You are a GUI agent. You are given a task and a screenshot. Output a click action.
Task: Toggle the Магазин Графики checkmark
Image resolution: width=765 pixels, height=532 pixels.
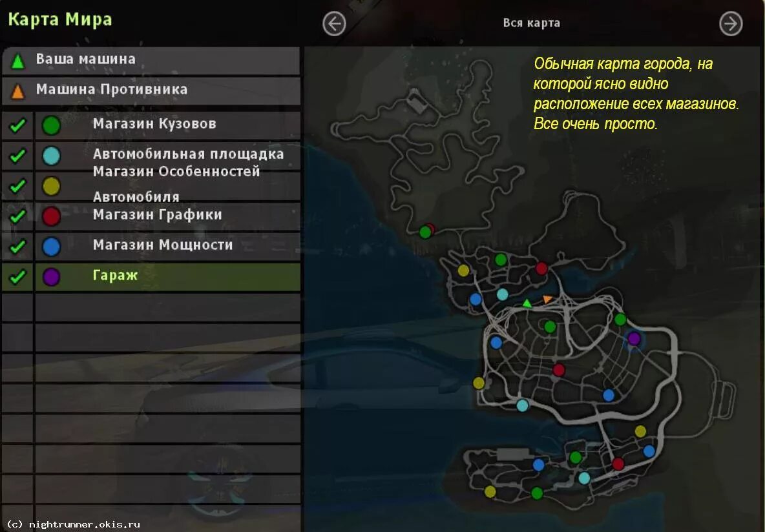tap(17, 216)
